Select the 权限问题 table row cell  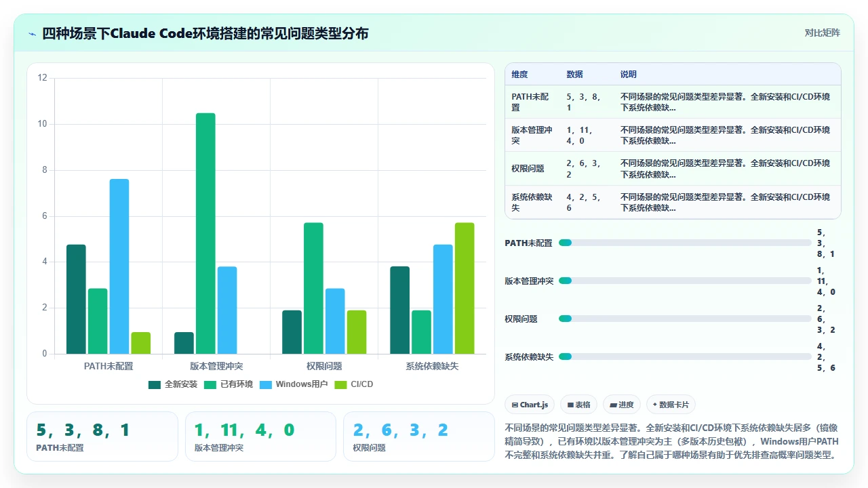tap(533, 169)
